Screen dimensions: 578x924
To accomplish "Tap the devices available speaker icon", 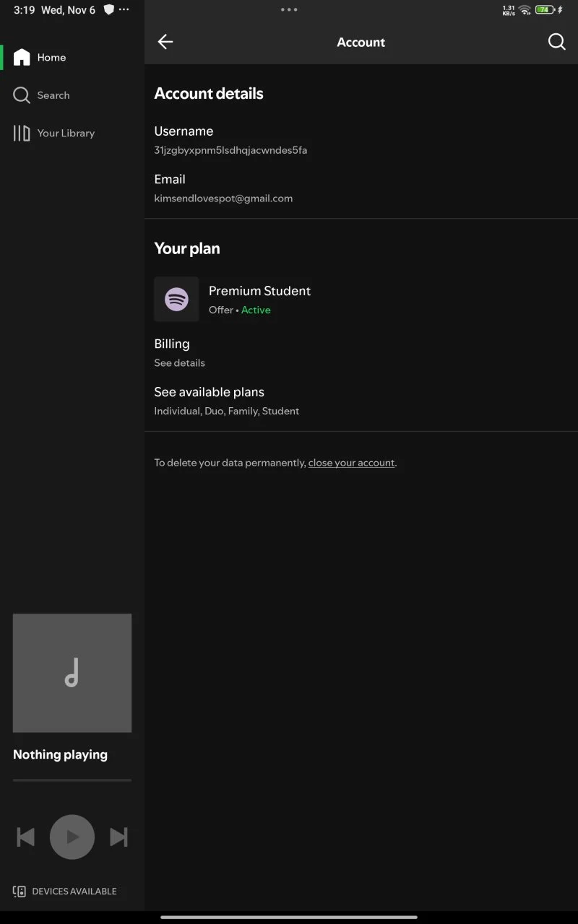I will click(20, 892).
